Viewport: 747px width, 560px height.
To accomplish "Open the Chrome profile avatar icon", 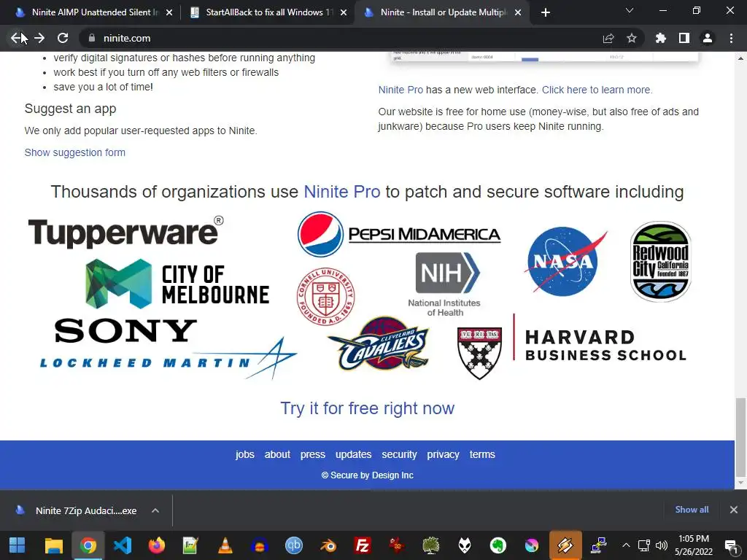I will click(x=708, y=38).
